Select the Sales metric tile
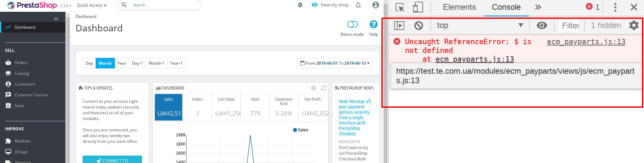The width and height of the screenshot is (644, 163). (169, 107)
